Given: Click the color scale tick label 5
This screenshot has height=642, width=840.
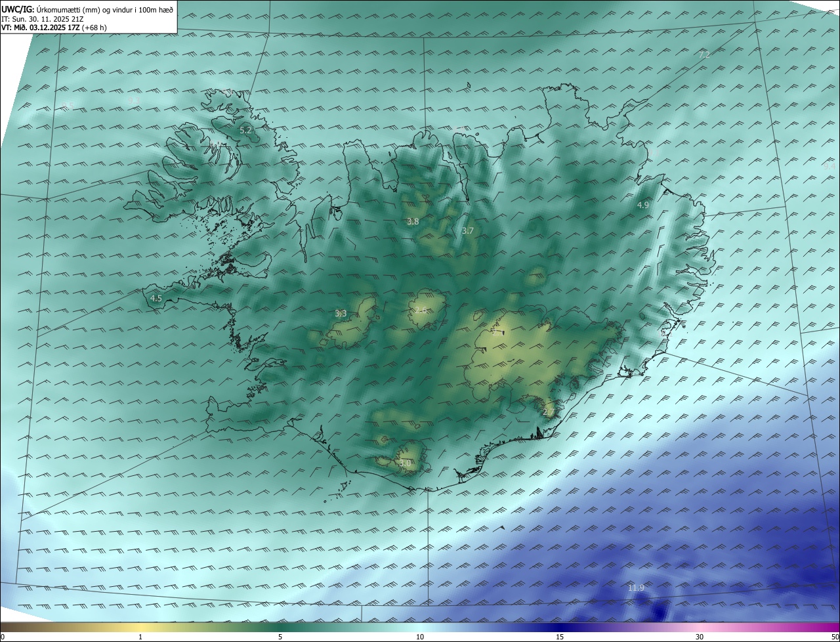Looking at the screenshot, I should (280, 637).
